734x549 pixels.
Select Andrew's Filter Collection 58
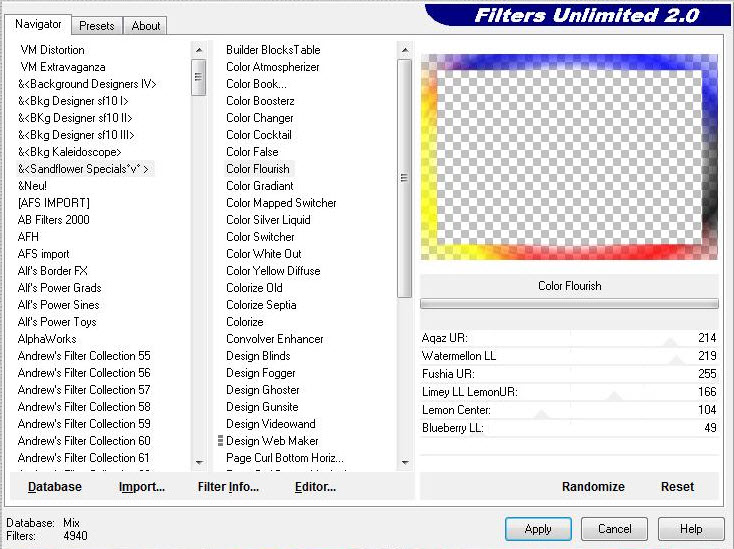pyautogui.click(x=84, y=407)
